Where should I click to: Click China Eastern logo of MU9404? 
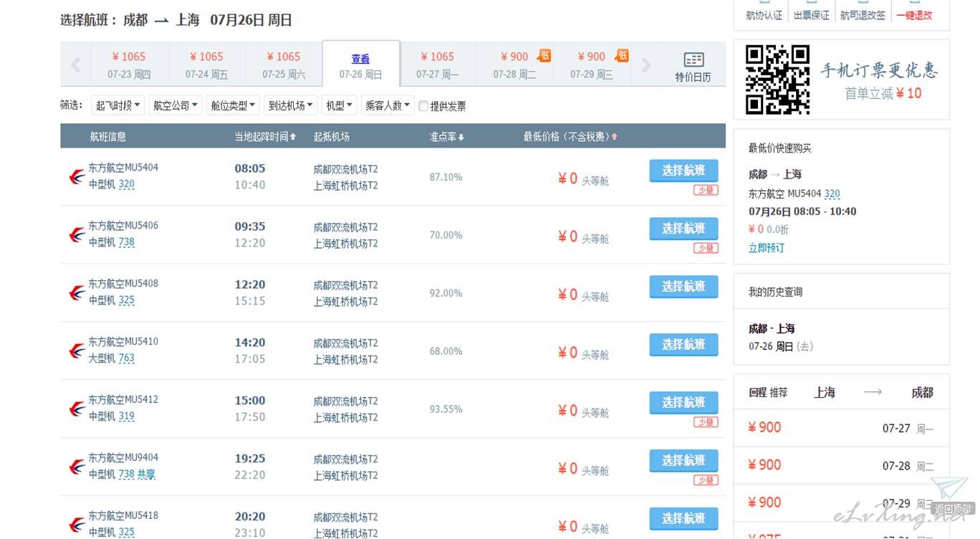pyautogui.click(x=77, y=467)
